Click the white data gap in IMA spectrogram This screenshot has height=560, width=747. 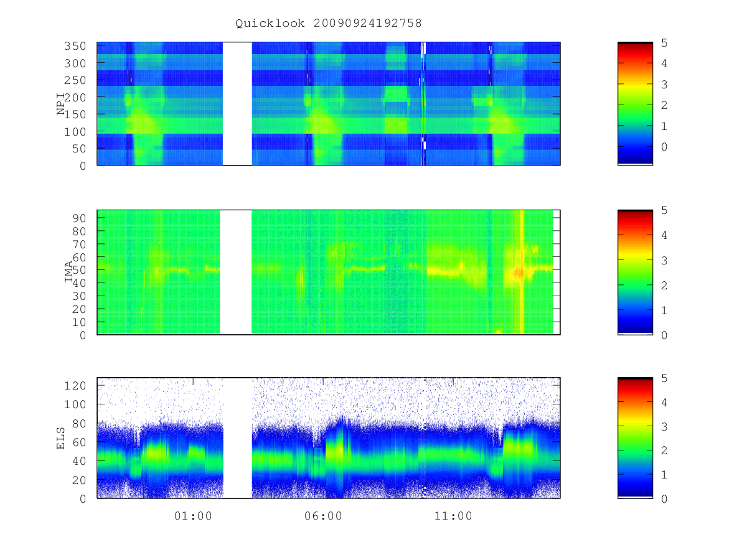click(x=236, y=273)
